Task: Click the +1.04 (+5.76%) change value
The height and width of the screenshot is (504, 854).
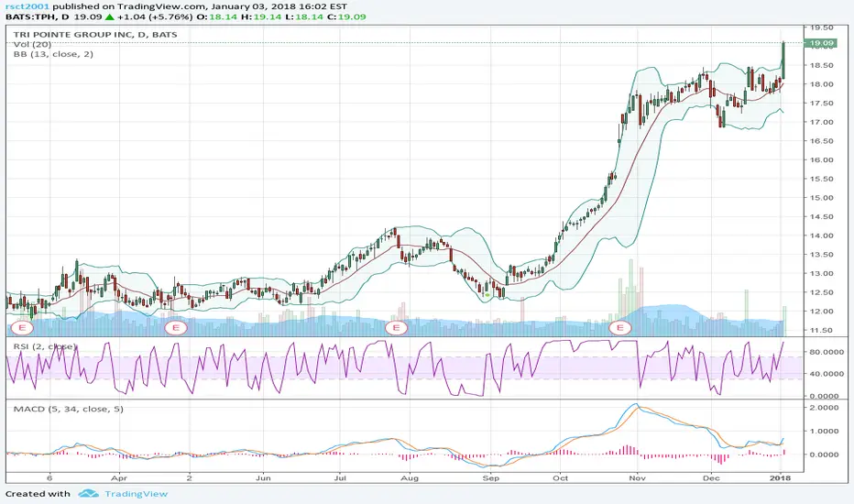Action: pos(155,16)
